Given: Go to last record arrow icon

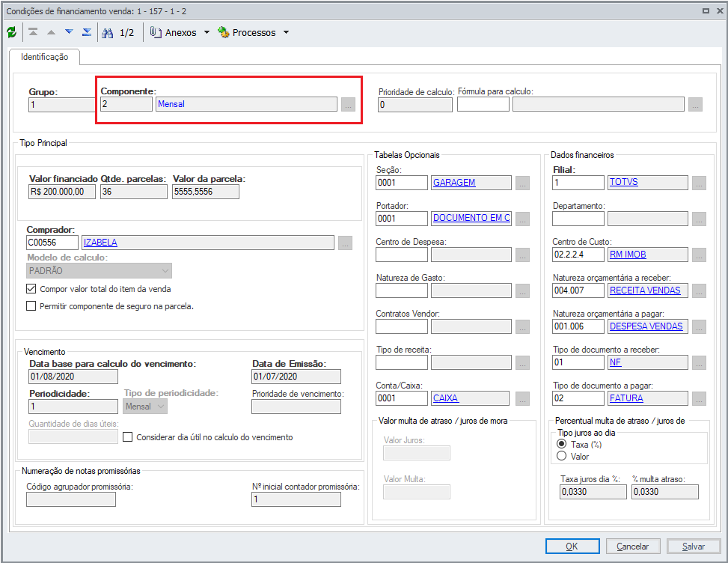Looking at the screenshot, I should tap(87, 32).
